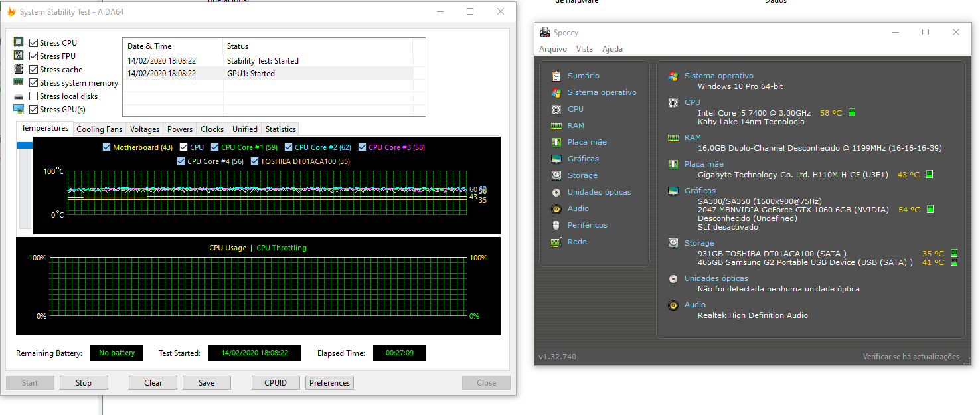Enable Stress local disks checkbox
980x415 pixels.
point(34,96)
